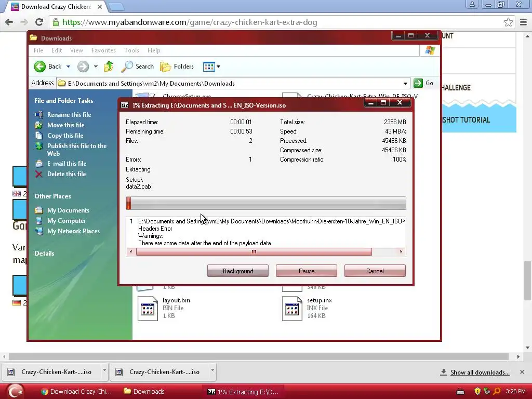This screenshot has width=532, height=399.
Task: Click Rename this file icon
Action: pyautogui.click(x=39, y=115)
